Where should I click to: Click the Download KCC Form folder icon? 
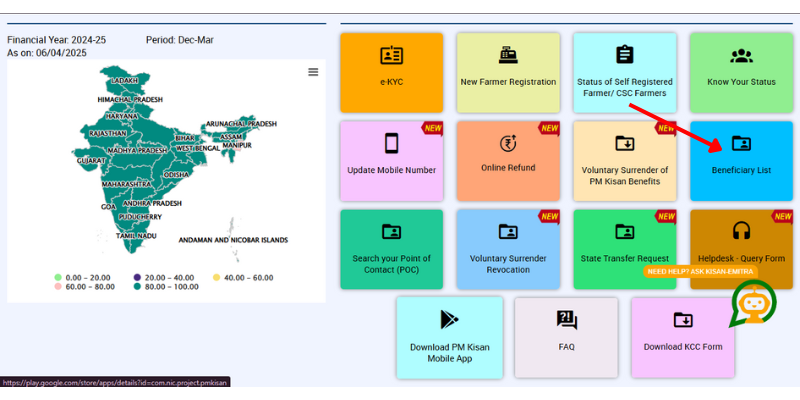(x=683, y=320)
